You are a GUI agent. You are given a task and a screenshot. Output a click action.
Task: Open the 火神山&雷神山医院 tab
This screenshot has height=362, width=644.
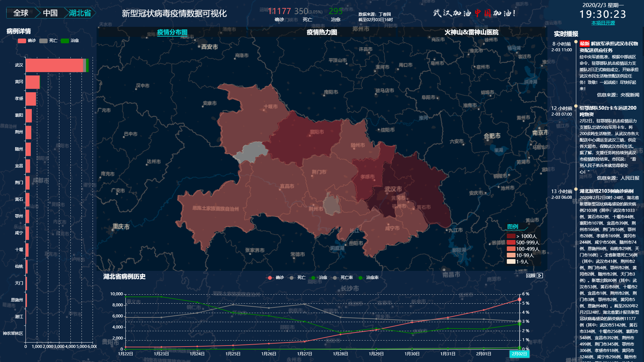pyautogui.click(x=471, y=32)
